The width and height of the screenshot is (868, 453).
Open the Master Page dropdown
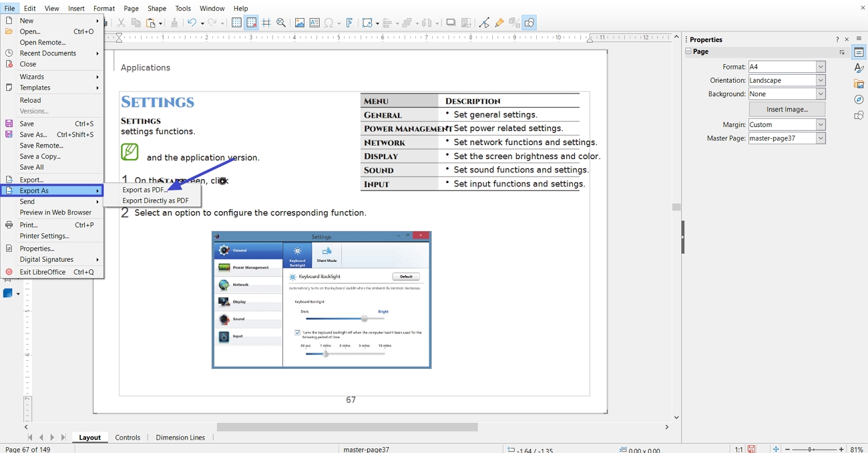point(787,138)
